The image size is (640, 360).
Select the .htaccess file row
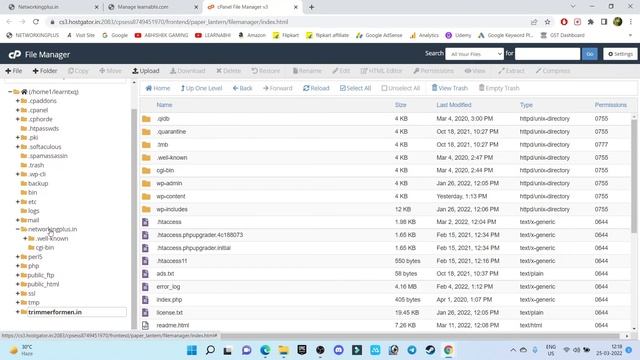tap(386, 222)
